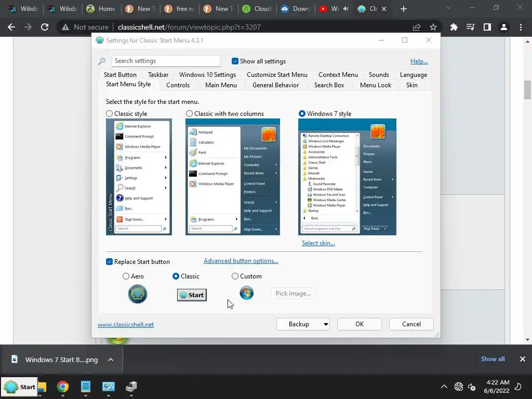Toggle Chrome side panel icon
Screen dimensions: 532x399
coord(487,27)
